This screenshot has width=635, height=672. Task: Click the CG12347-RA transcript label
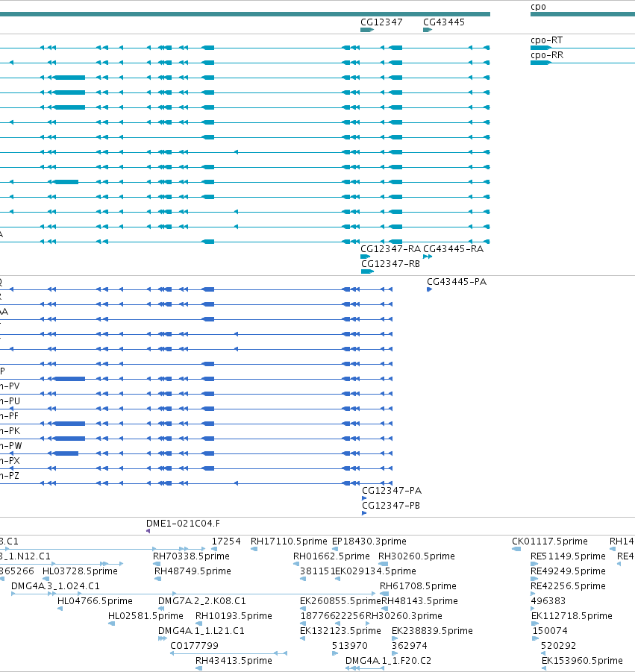pos(390,249)
